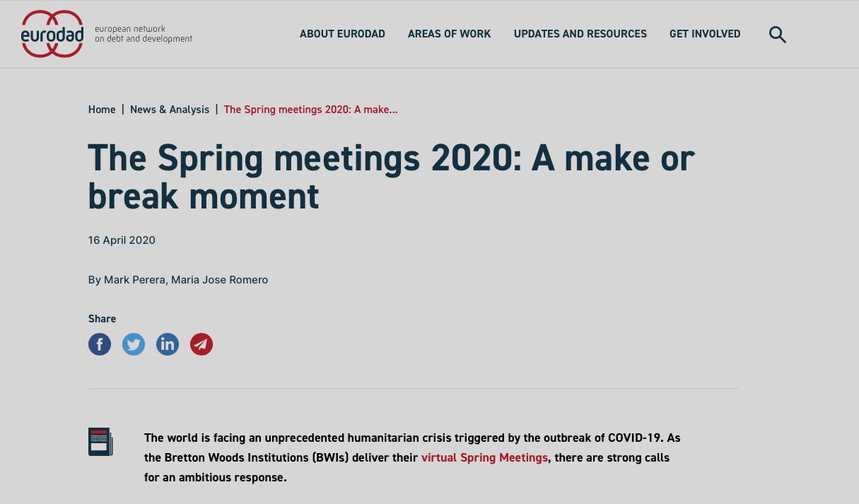Navigate to News & Analysis breadcrumb
Image resolution: width=859 pixels, height=504 pixels.
point(170,110)
